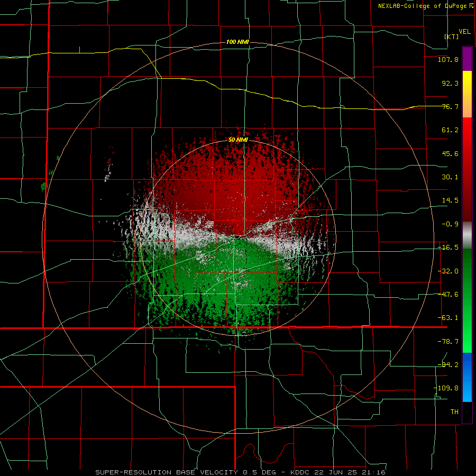This screenshot has width=476, height=476.
Task: Click the [KT] units label
Action: [x=452, y=36]
